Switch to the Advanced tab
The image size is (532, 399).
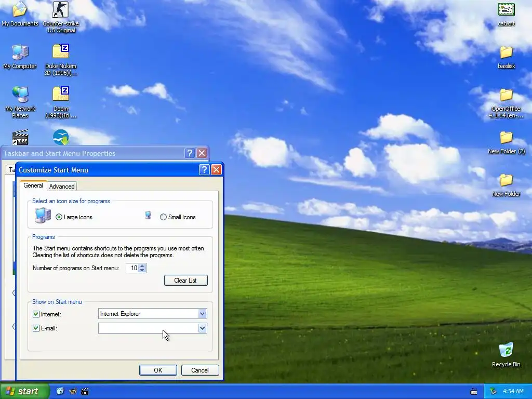(x=62, y=187)
